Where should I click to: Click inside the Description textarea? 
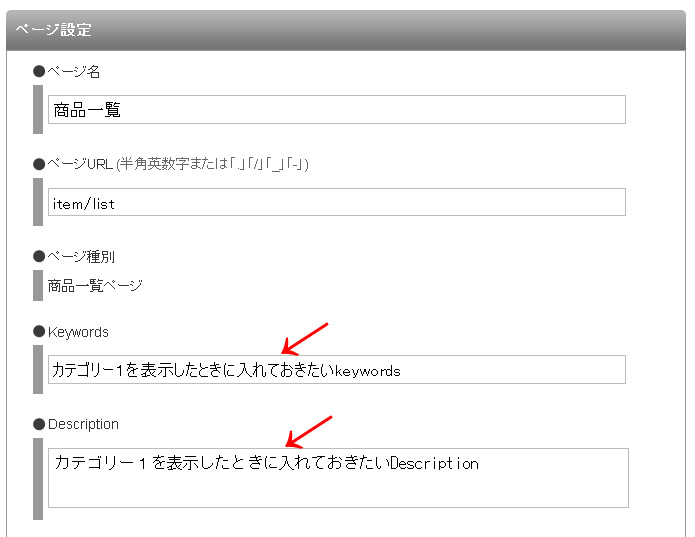pyautogui.click(x=338, y=478)
